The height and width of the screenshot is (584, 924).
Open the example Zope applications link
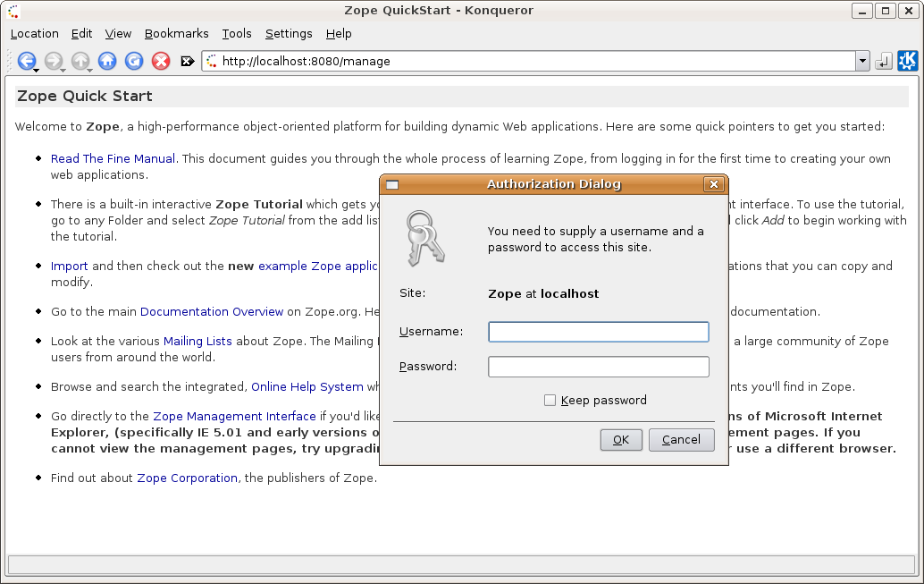[318, 266]
